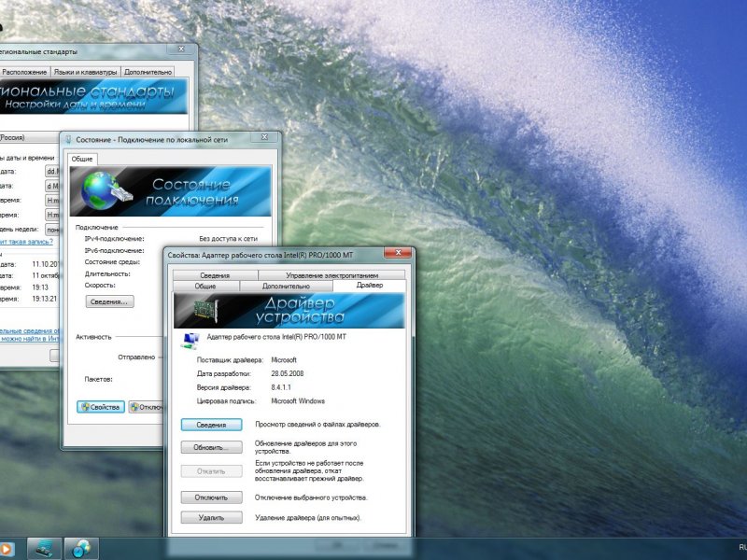Open the d M long date format dropdown
The height and width of the screenshot is (560, 747).
coord(52,186)
